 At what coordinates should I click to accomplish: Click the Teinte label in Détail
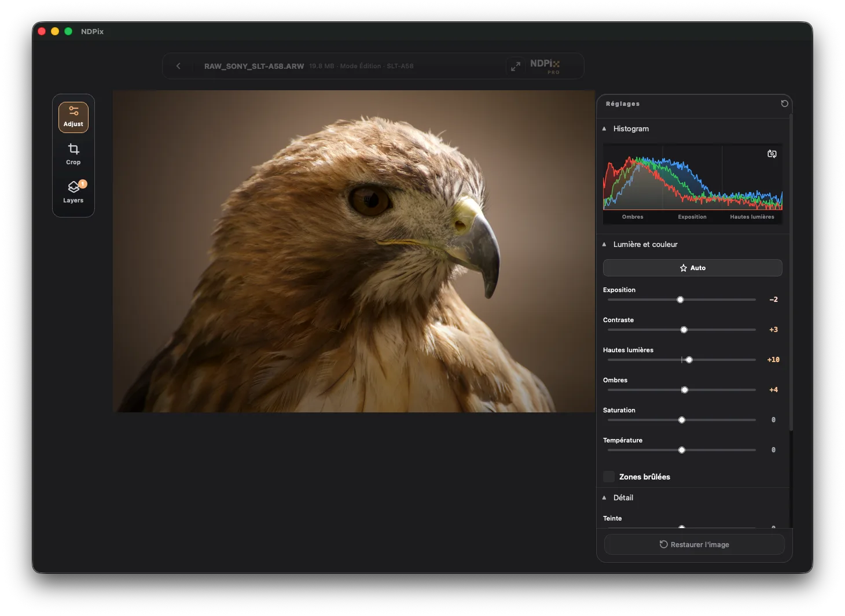click(x=612, y=518)
